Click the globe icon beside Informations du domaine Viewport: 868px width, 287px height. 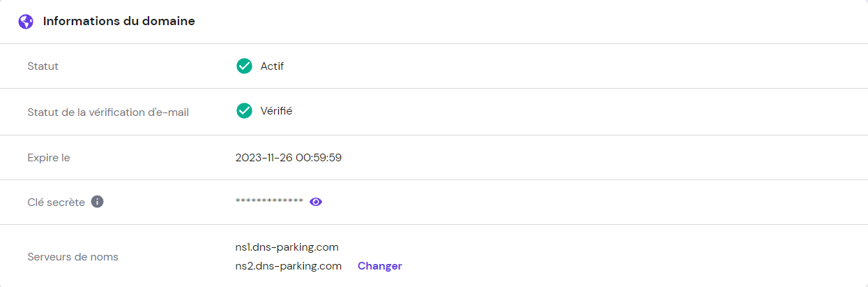pyautogui.click(x=26, y=22)
